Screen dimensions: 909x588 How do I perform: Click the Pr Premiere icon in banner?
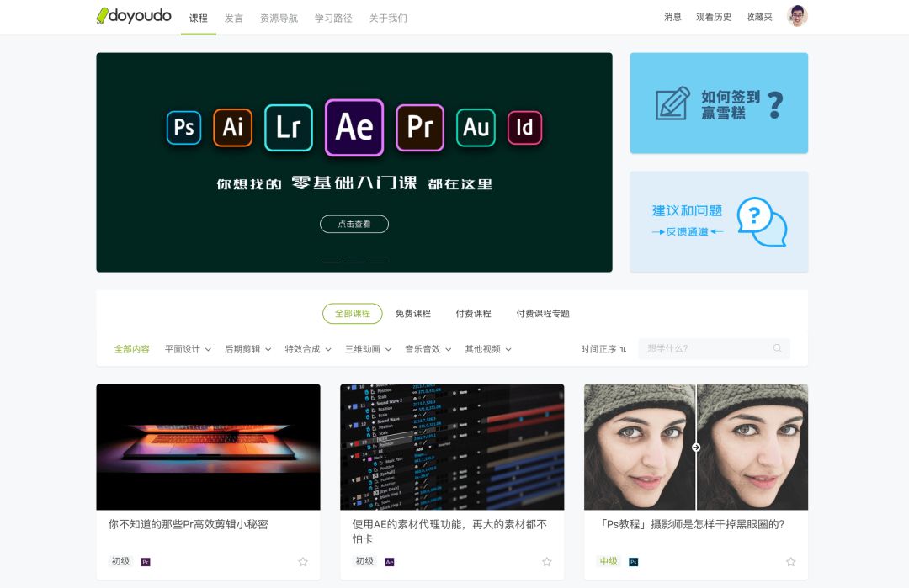tap(420, 128)
